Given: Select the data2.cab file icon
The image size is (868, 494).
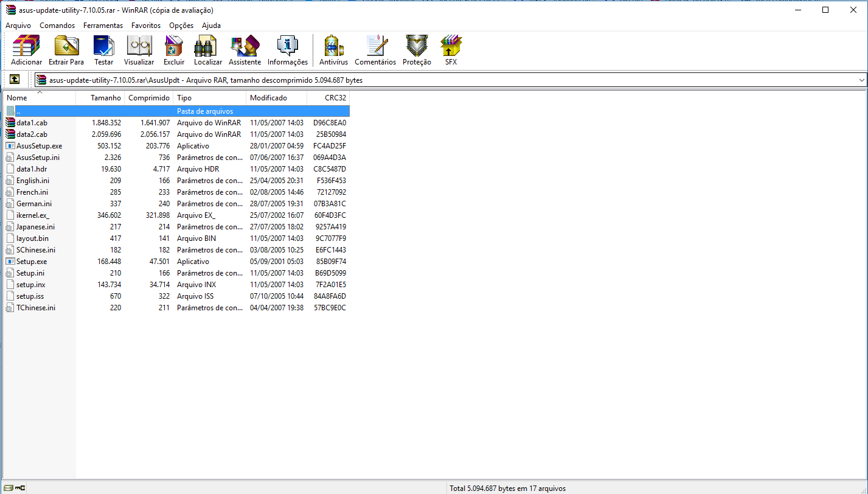Looking at the screenshot, I should (10, 134).
